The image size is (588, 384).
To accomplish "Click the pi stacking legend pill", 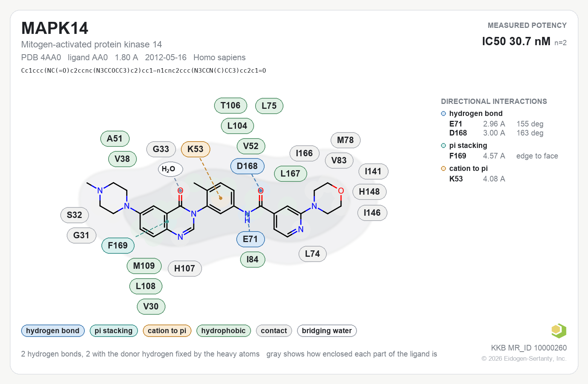I will [114, 331].
